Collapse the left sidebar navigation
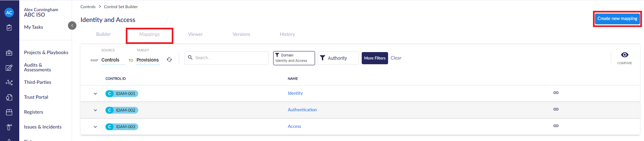Screen dimensions: 644x141 click(72, 26)
